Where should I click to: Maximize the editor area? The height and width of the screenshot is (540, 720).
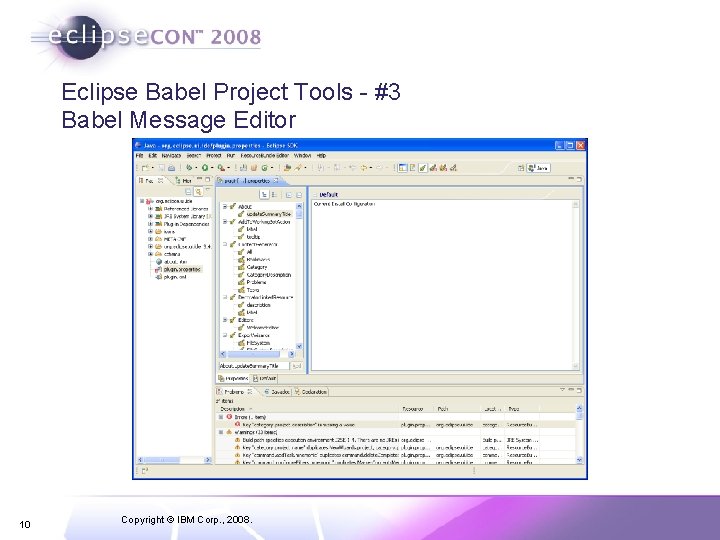pos(579,179)
